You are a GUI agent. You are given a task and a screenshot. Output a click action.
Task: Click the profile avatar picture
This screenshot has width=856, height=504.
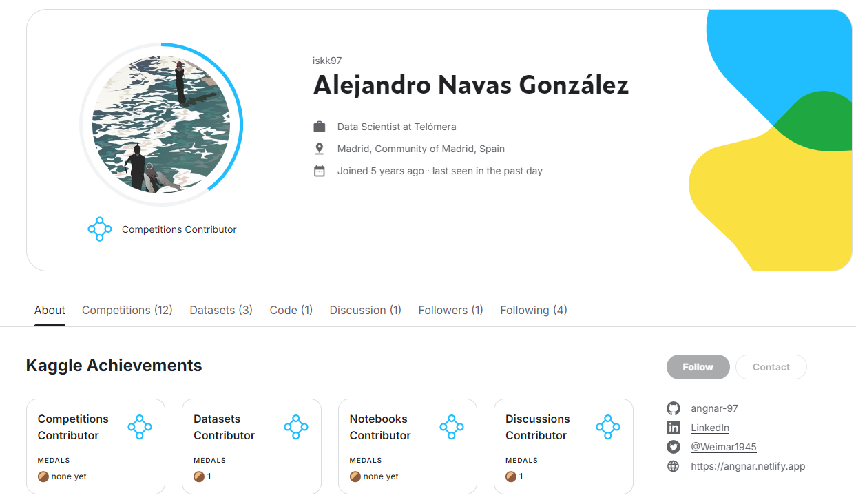161,124
